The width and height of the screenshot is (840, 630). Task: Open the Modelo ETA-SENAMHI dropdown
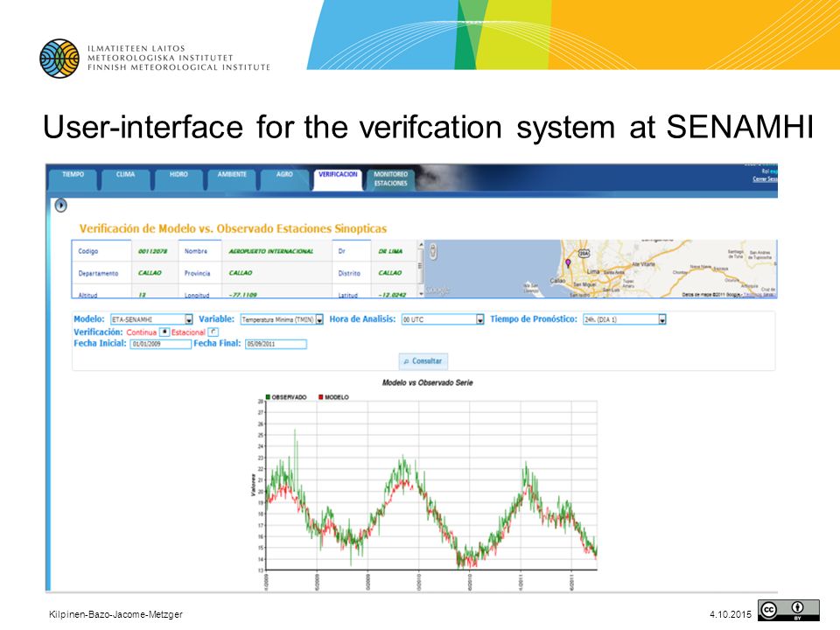pos(151,319)
